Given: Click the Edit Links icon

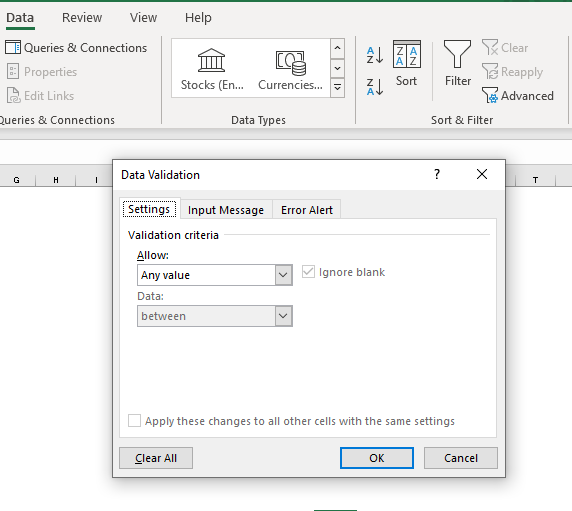Looking at the screenshot, I should [13, 96].
